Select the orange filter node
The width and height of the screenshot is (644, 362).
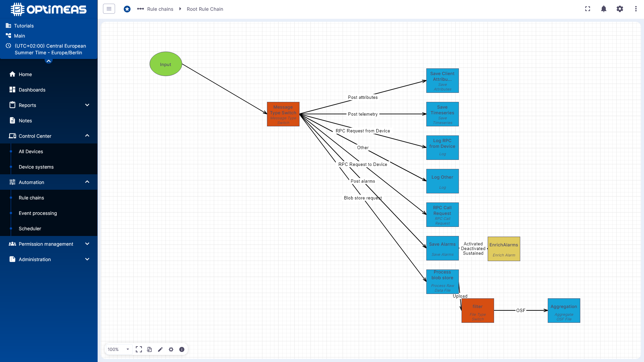478,311
